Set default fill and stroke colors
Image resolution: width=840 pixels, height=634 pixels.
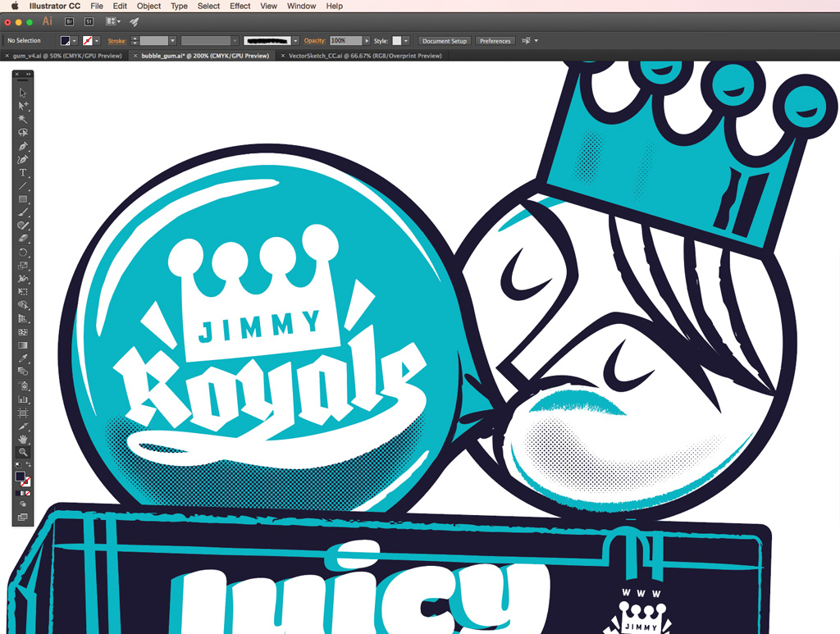pos(17,466)
